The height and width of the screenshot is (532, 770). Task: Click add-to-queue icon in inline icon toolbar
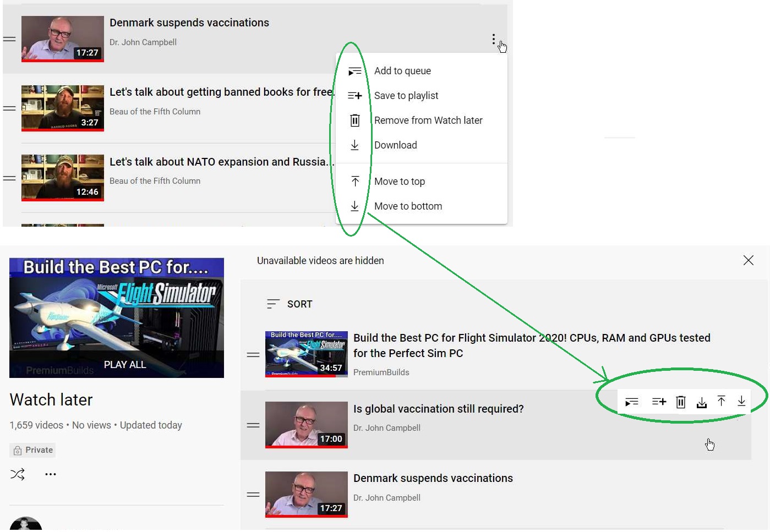tap(632, 402)
